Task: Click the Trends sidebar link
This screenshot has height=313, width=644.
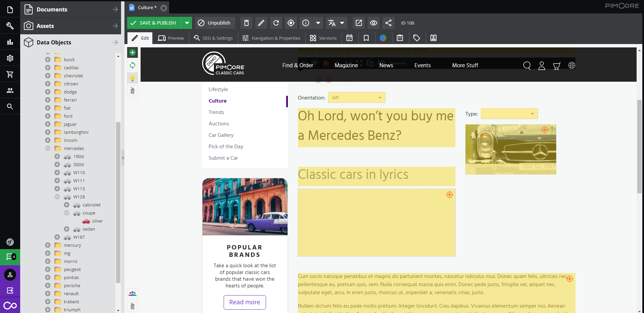Action: pos(216,112)
